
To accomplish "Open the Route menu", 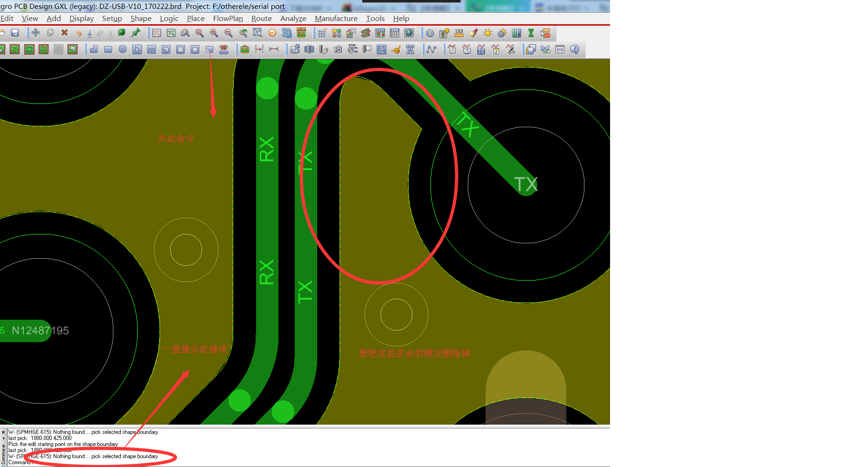I will 262,19.
